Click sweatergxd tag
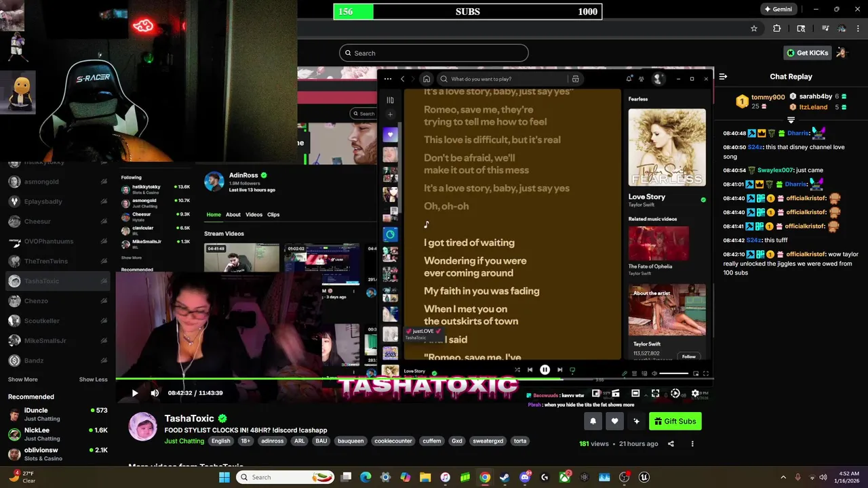The width and height of the screenshot is (868, 488). (x=488, y=441)
